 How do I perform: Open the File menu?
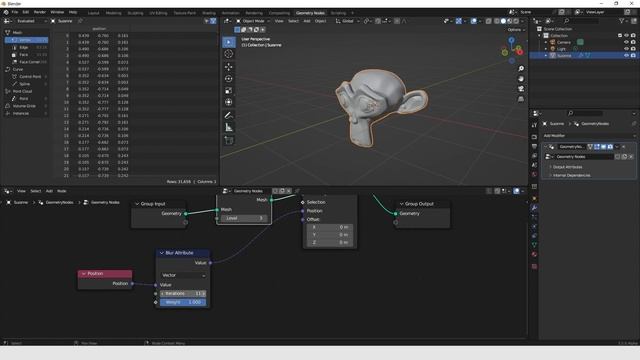tap(15, 12)
